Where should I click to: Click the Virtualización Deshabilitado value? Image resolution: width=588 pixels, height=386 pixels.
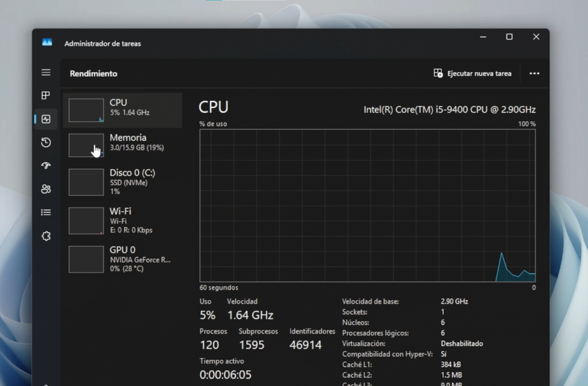click(x=462, y=343)
